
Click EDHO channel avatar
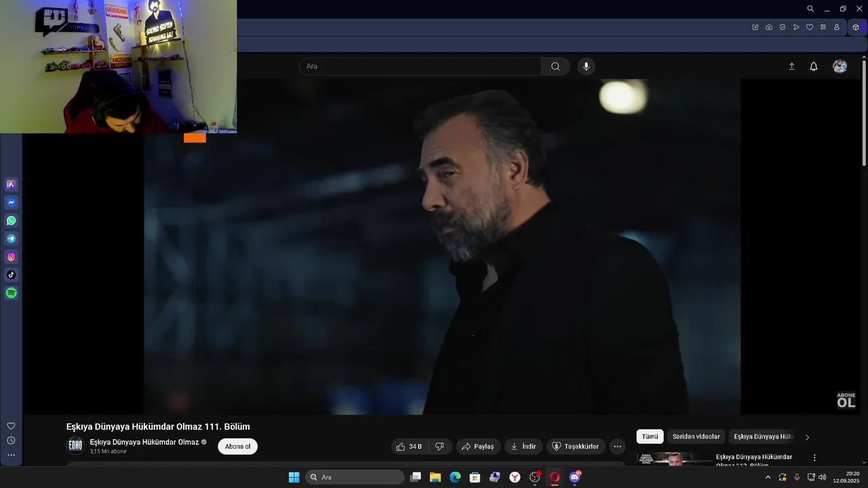pos(75,445)
